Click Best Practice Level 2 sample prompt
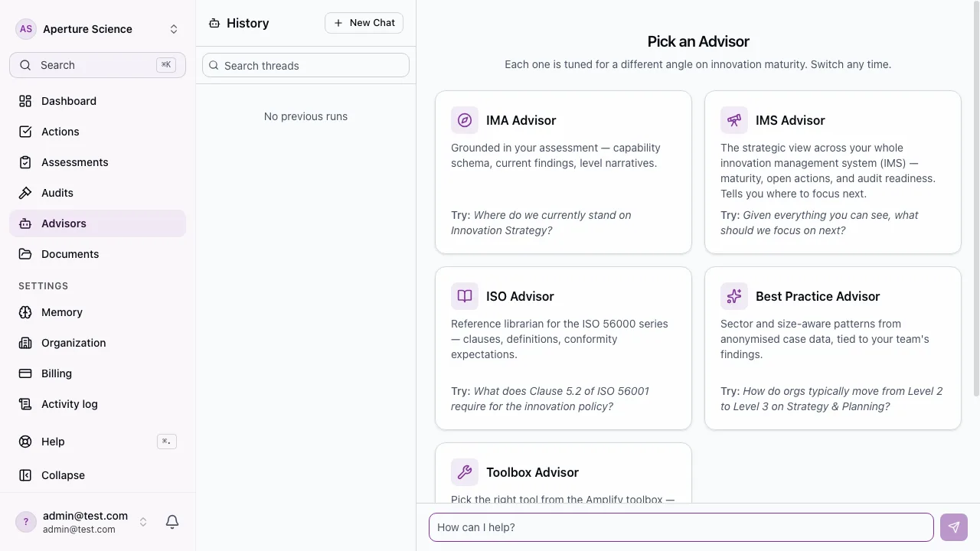Screen dimensions: 980x551 pos(831,399)
